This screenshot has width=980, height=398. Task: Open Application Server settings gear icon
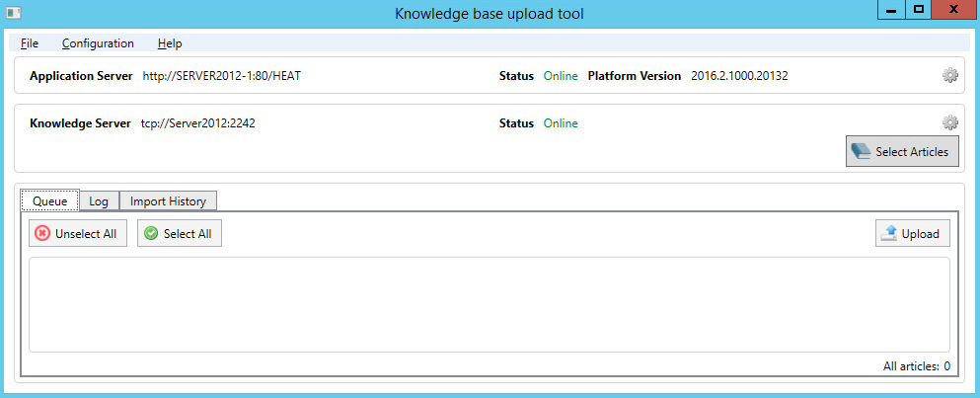pos(950,76)
